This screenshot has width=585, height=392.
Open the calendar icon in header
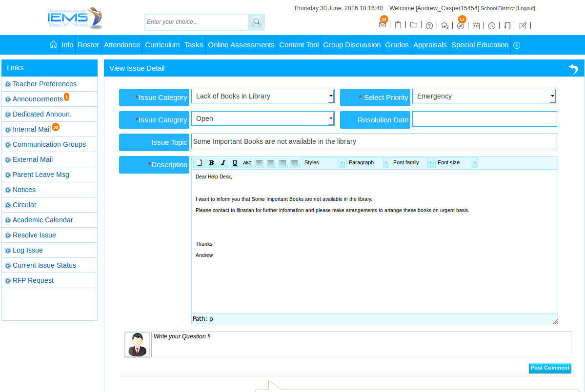pos(476,26)
